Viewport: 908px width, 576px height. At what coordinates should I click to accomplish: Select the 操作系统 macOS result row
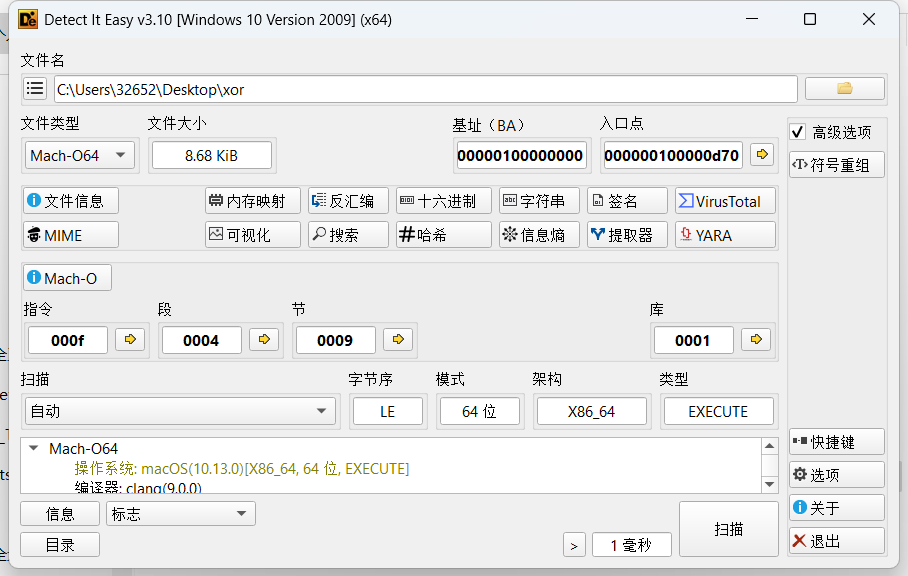(241, 468)
